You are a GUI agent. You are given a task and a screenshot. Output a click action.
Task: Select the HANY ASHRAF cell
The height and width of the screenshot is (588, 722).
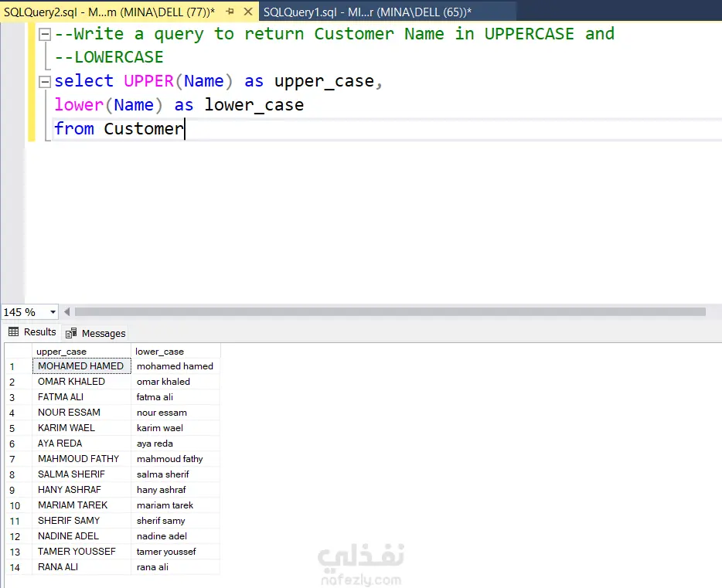[81, 490]
